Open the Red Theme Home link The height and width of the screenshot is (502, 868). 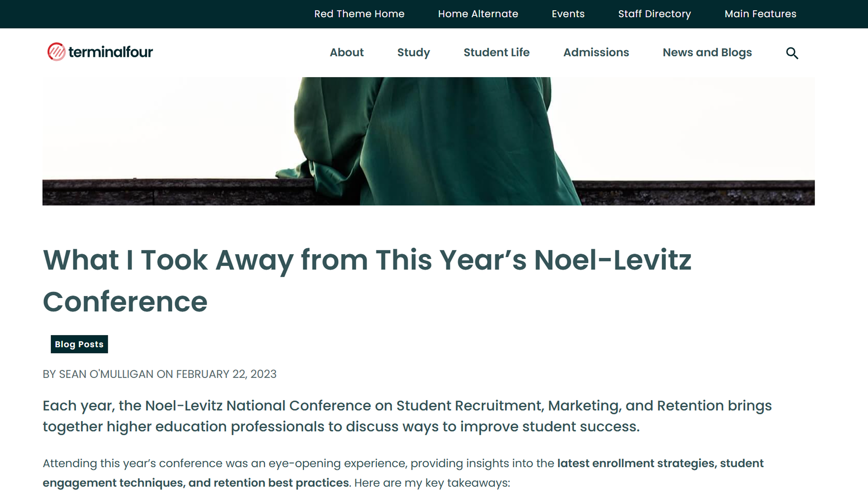point(359,14)
